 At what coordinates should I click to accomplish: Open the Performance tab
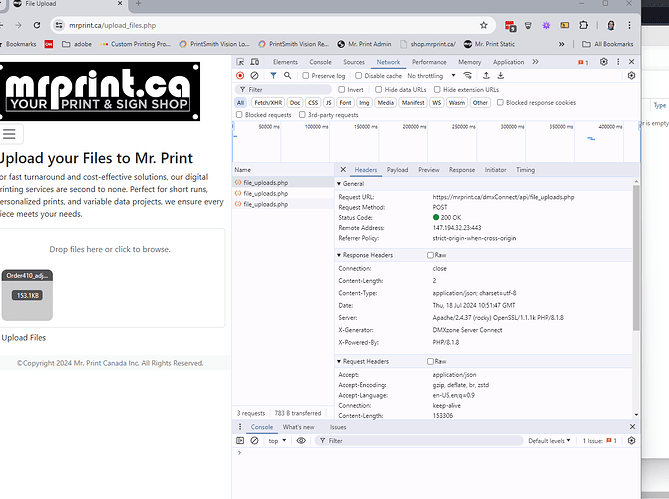pyautogui.click(x=429, y=62)
